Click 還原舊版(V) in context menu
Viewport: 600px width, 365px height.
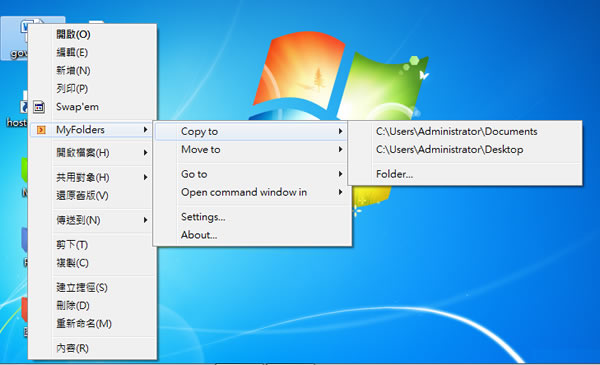(92, 196)
